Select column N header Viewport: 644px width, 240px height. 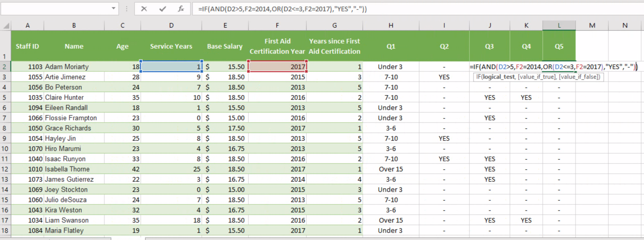coord(625,25)
